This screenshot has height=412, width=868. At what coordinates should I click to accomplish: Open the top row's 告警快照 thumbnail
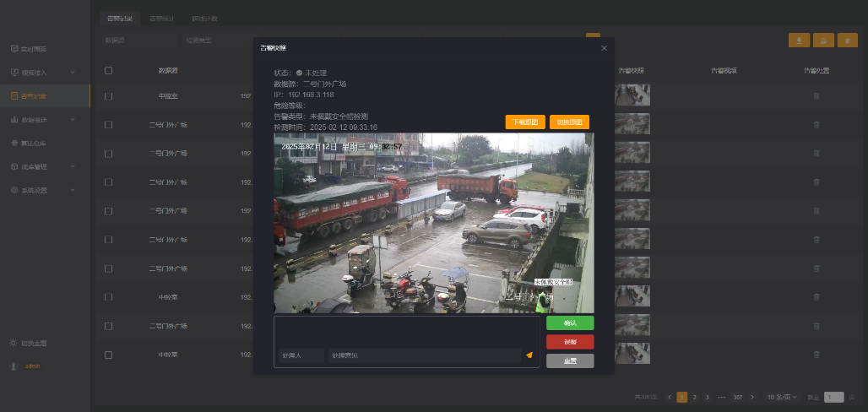click(632, 95)
